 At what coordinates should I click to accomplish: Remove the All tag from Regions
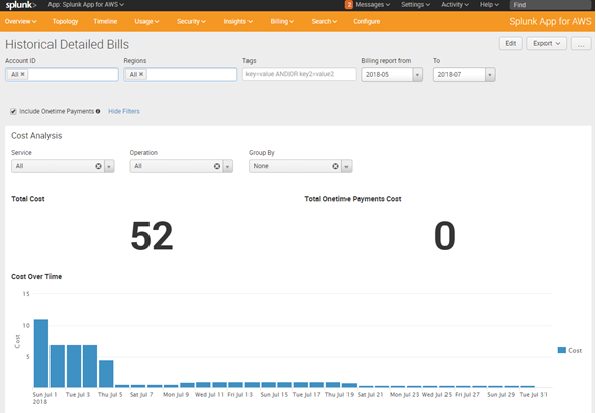[141, 74]
